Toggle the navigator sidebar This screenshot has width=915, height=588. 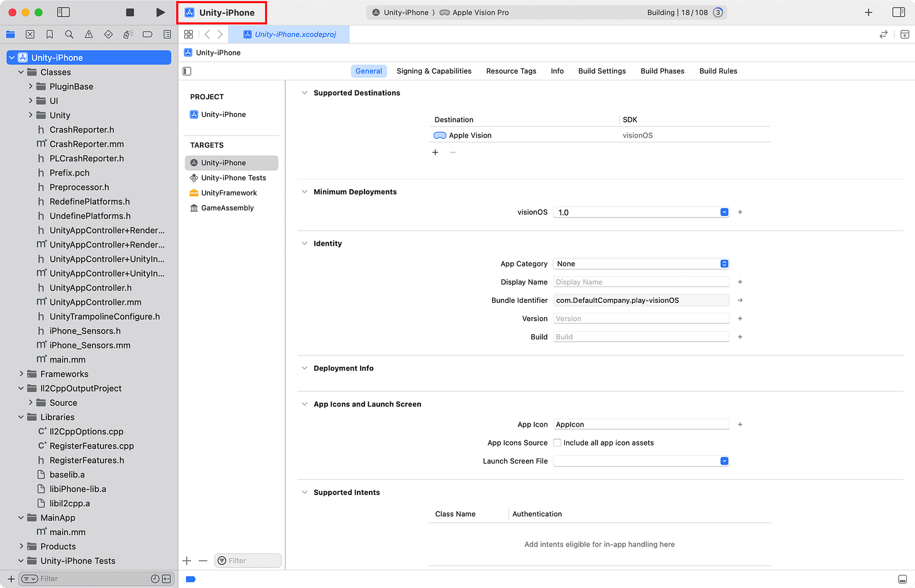click(63, 13)
